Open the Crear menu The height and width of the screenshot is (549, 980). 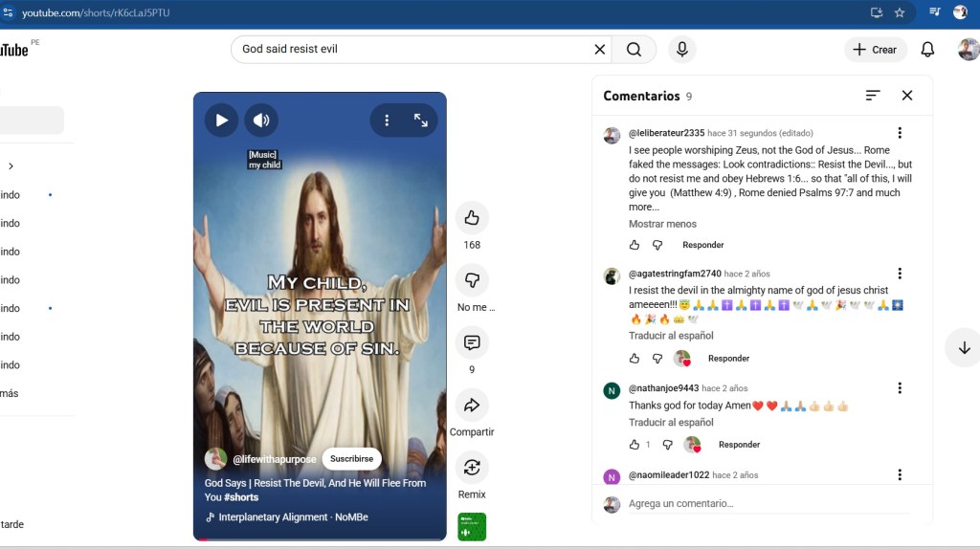tap(875, 50)
